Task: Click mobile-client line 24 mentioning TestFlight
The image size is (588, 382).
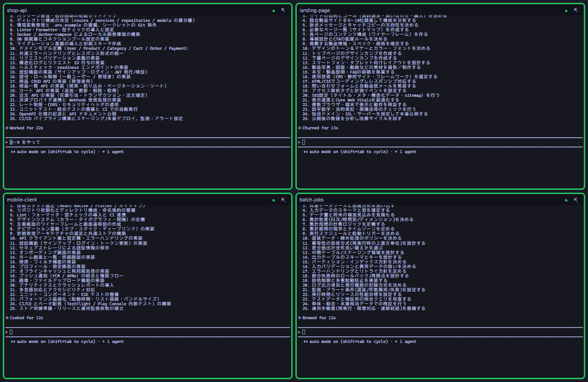Action: pyautogui.click(x=90, y=304)
